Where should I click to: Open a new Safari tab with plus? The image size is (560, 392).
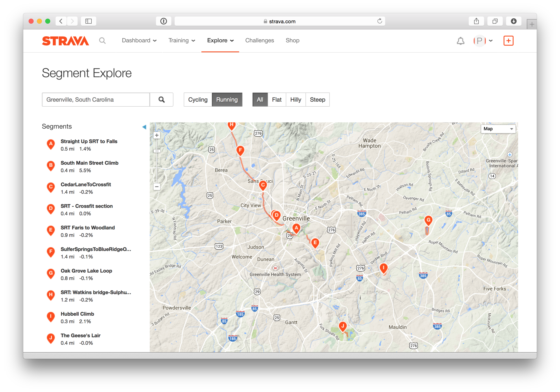click(x=532, y=24)
